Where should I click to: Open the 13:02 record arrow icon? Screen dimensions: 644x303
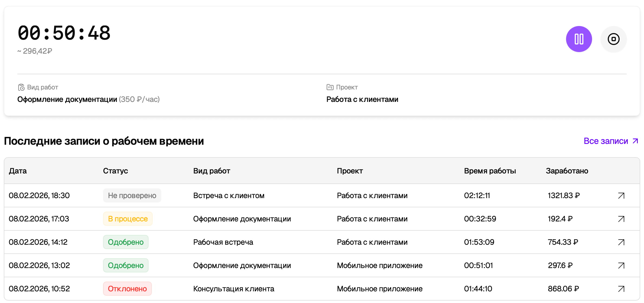click(621, 266)
